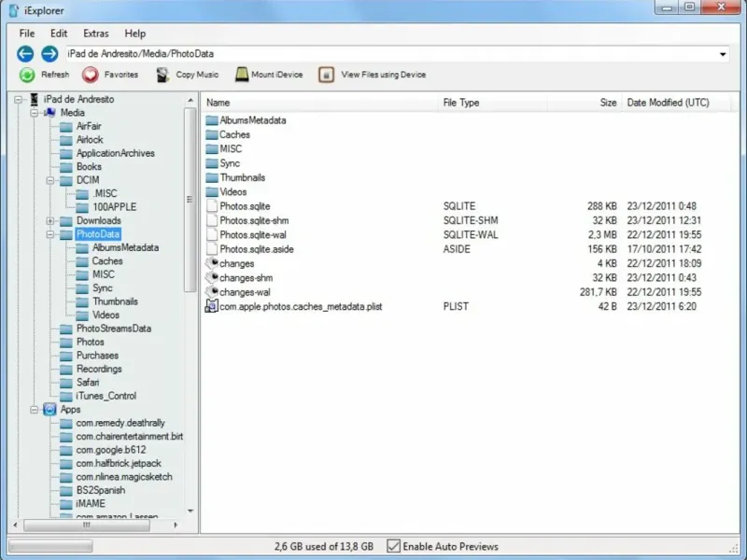Select Photos.sqlite-shm file name

point(254,220)
